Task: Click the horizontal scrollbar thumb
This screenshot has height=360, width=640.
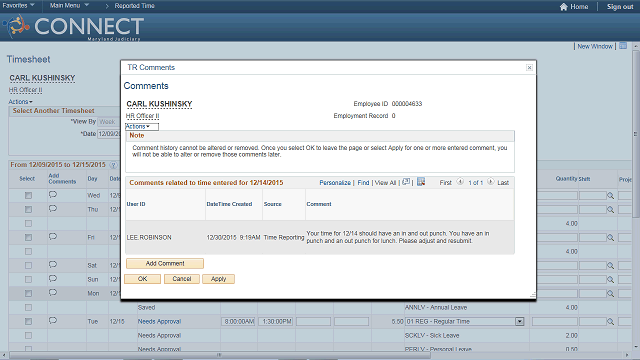Action: tap(220, 355)
